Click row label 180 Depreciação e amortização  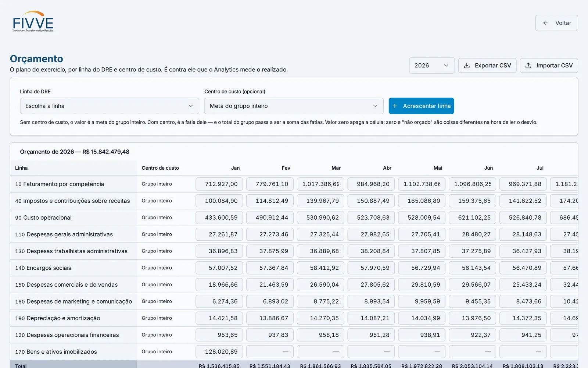(58, 318)
